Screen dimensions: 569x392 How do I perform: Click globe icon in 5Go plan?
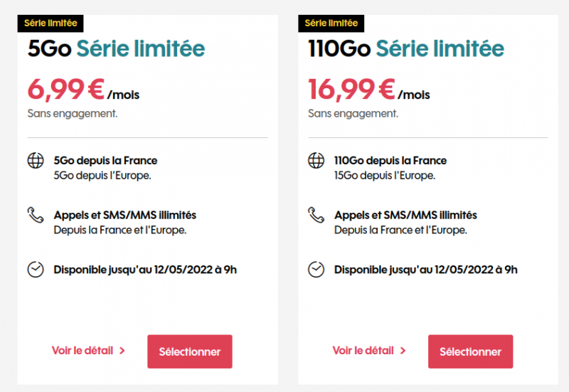pyautogui.click(x=35, y=161)
